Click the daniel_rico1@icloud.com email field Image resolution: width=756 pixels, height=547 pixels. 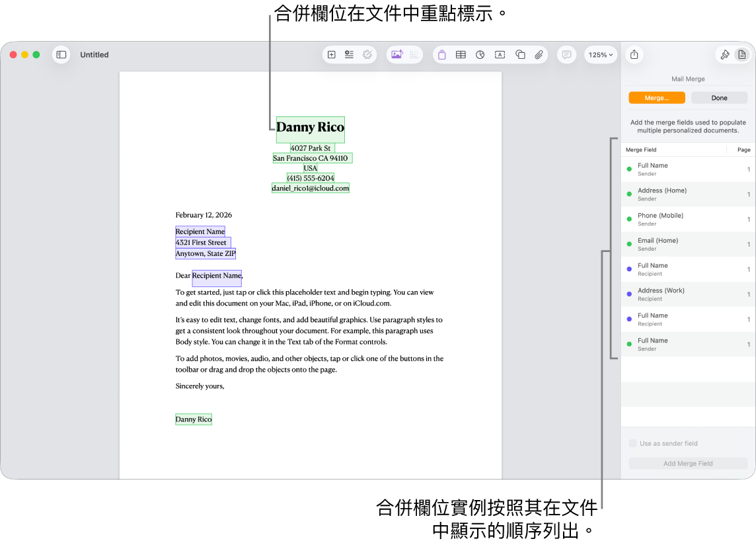tap(310, 188)
